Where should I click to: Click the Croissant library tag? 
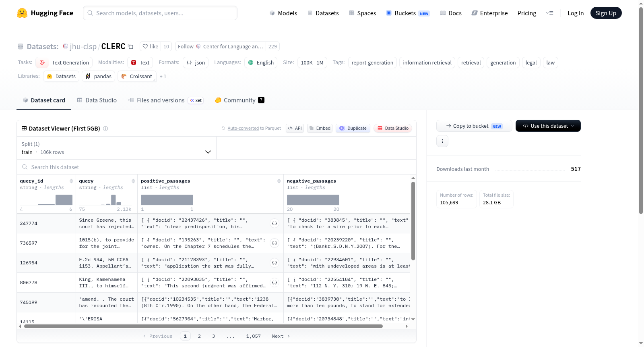pos(137,76)
